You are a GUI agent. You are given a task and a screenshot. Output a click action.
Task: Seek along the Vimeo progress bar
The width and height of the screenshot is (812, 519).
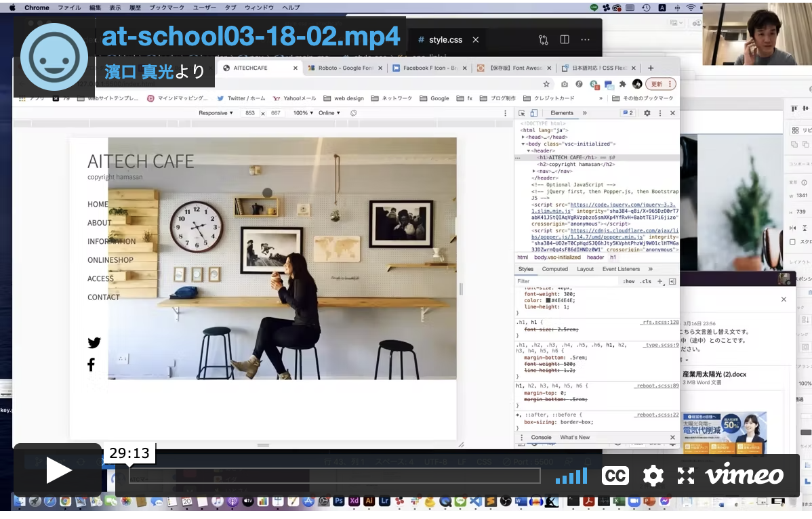335,476
